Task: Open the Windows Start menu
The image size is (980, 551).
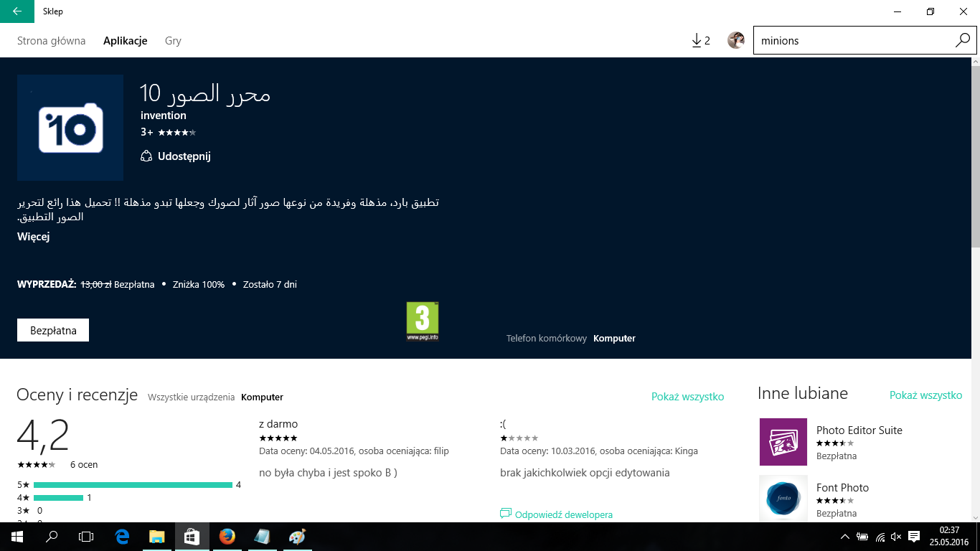Action: click(x=17, y=537)
